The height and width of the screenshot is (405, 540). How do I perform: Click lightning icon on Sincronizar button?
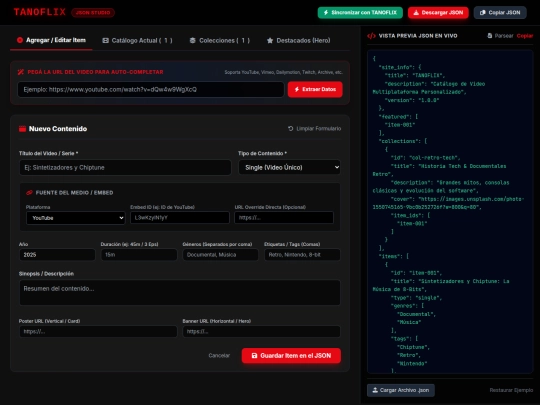click(326, 12)
